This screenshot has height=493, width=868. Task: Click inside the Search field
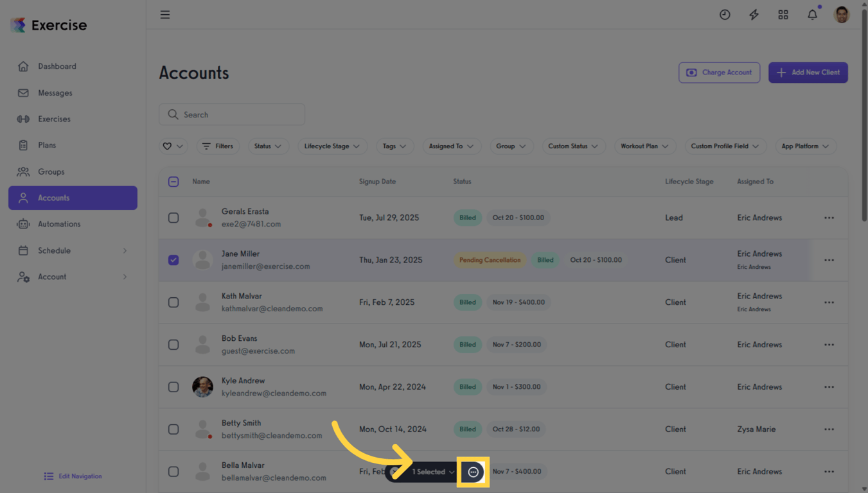(231, 114)
